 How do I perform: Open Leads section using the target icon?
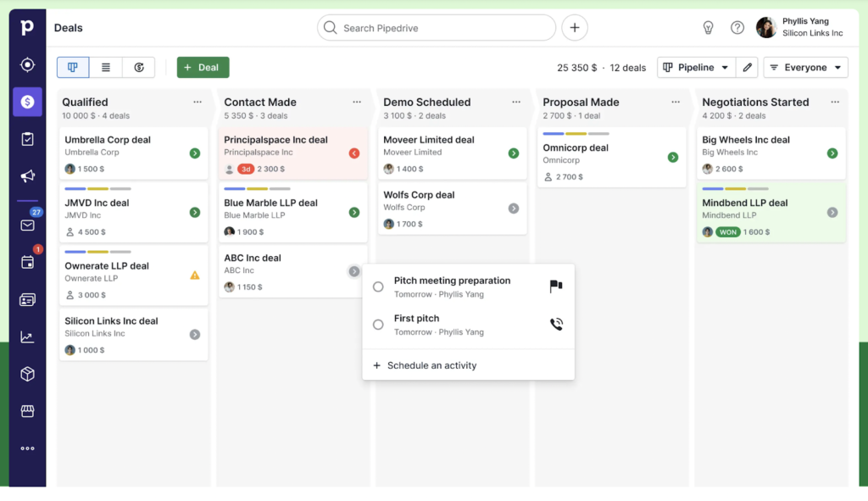(x=26, y=64)
